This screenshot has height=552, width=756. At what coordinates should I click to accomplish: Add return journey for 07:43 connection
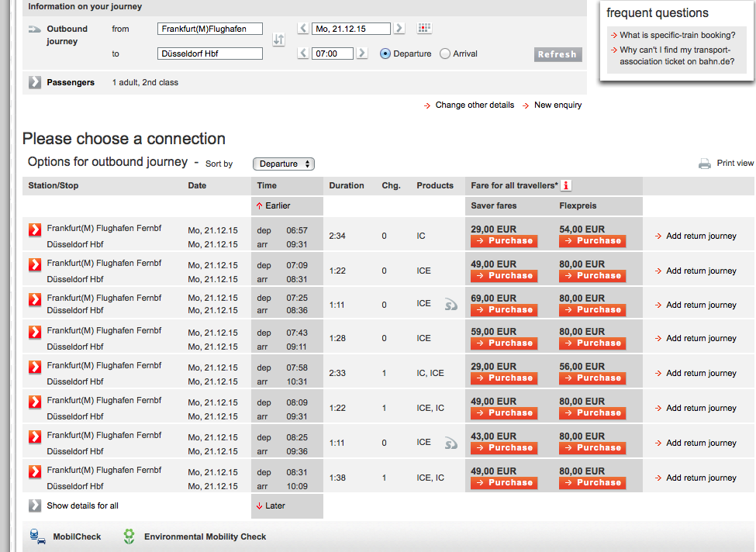pos(696,338)
